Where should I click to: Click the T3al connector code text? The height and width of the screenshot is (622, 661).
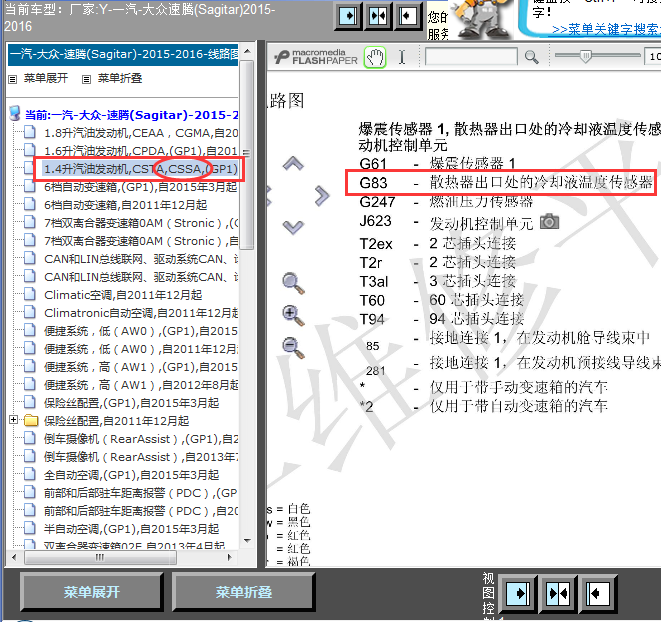pyautogui.click(x=374, y=281)
